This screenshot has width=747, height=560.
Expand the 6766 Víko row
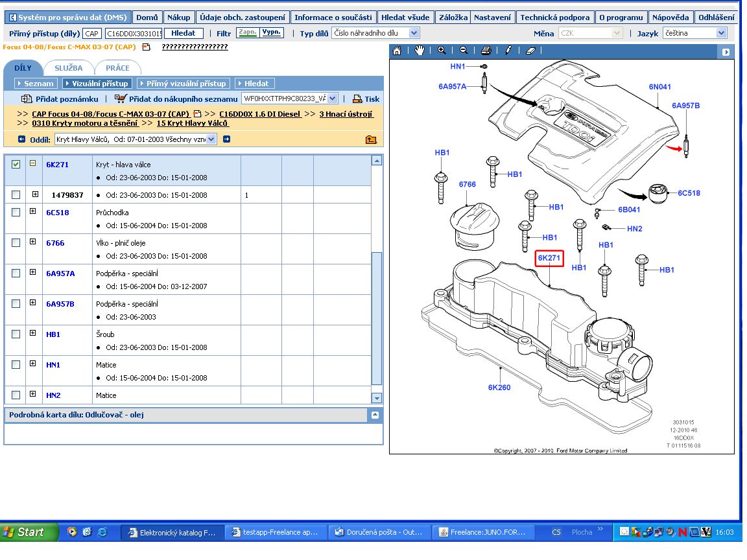pos(32,242)
